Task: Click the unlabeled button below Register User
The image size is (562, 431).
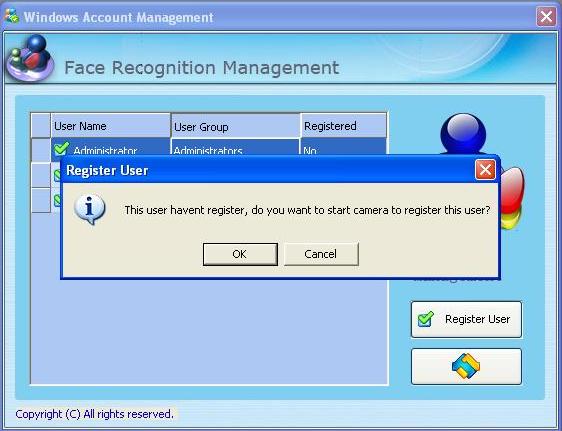Action: (x=466, y=366)
